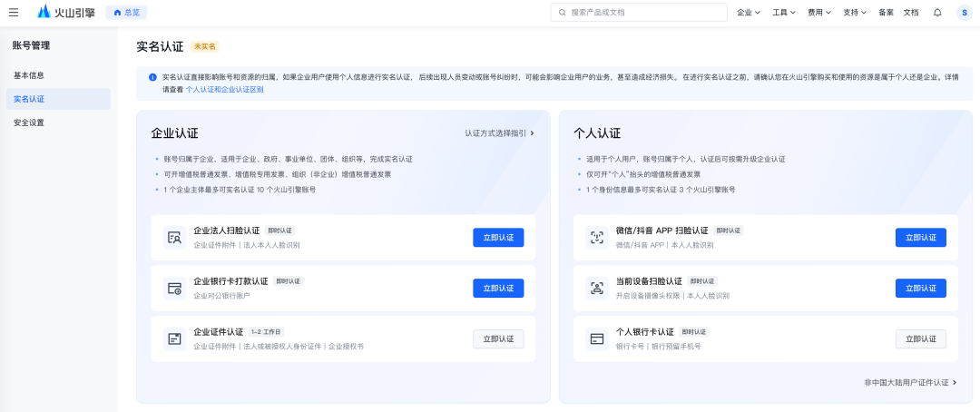Click text 微信/抖音 APP｜本人人脸识别
This screenshot has height=412, width=980.
coord(664,245)
